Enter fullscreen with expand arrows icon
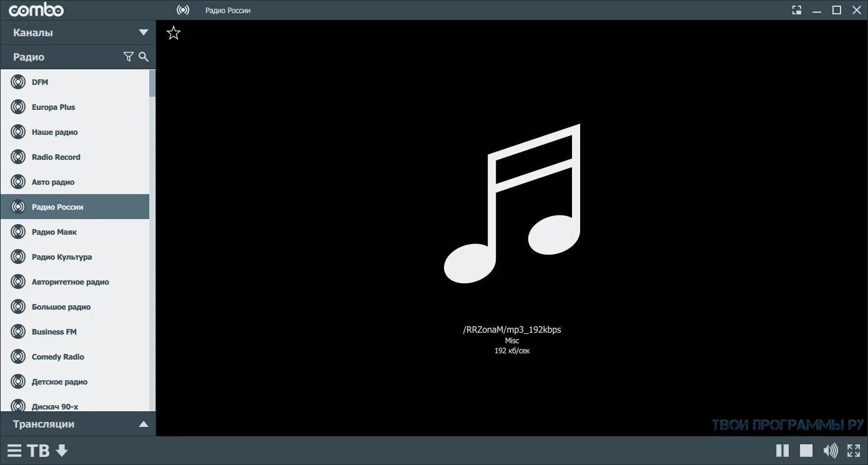This screenshot has height=465, width=868. 854,451
